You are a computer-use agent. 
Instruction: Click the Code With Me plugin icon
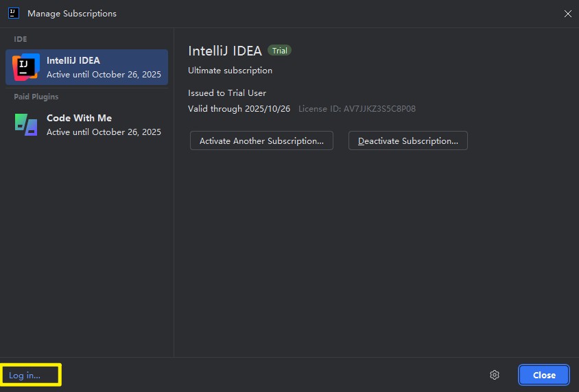[26, 124]
